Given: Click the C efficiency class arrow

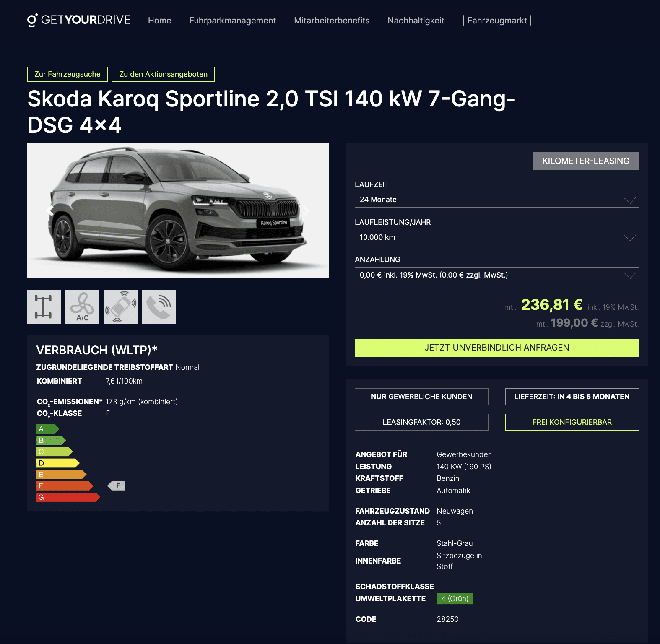Looking at the screenshot, I should [55, 452].
